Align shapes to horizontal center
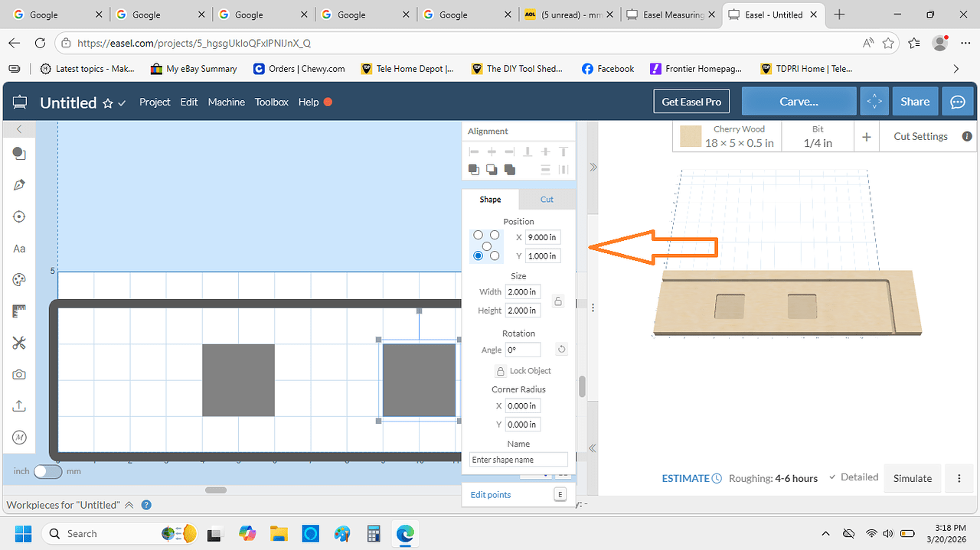This screenshot has height=550, width=980. tap(492, 152)
